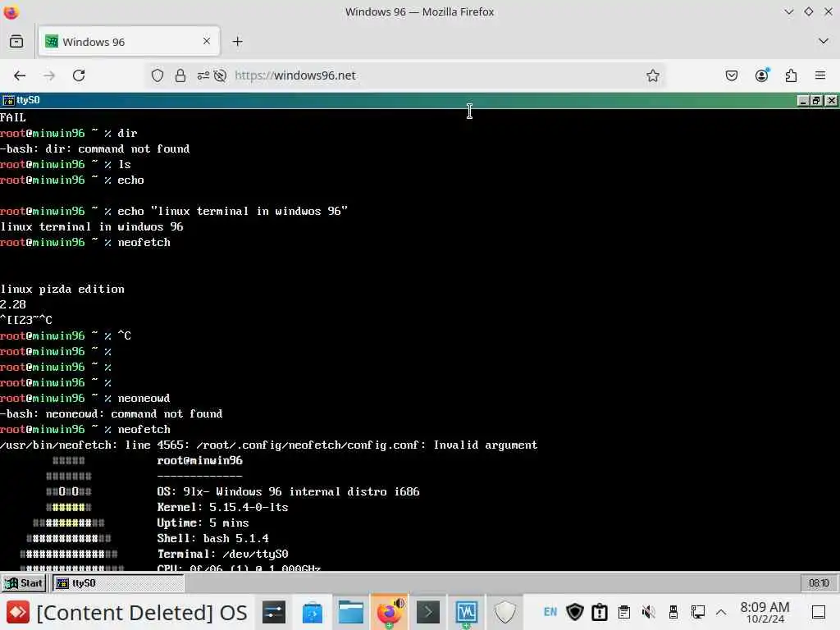The height and width of the screenshot is (630, 840).
Task: Reload the current page
Action: coord(79,75)
